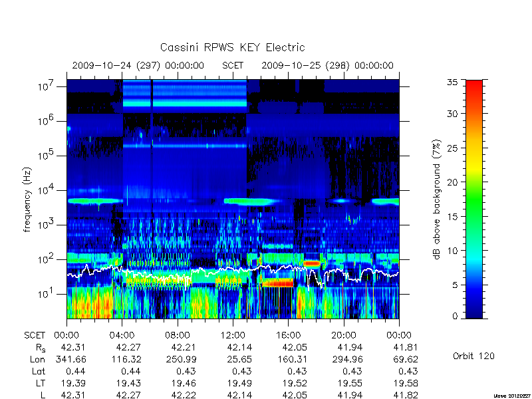Click the LT value 19.55
The image size is (532, 399).
tap(350, 383)
